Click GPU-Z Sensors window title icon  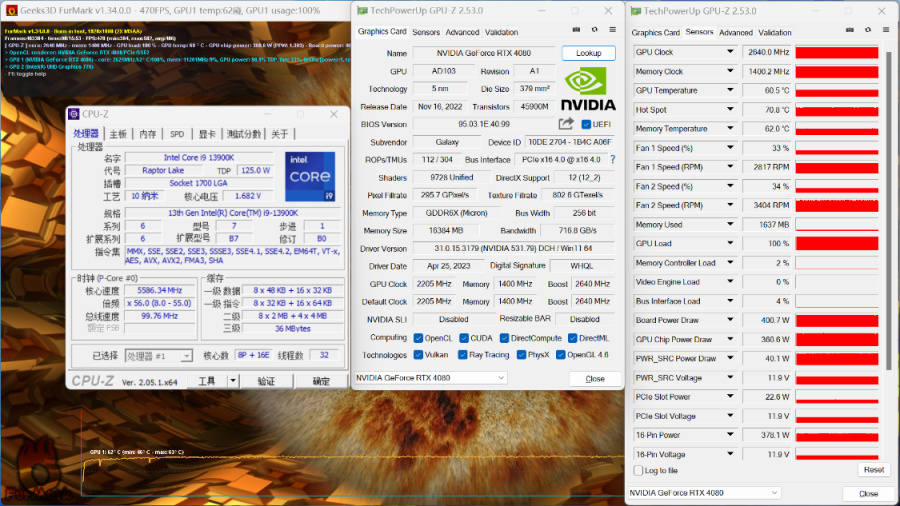coord(635,11)
